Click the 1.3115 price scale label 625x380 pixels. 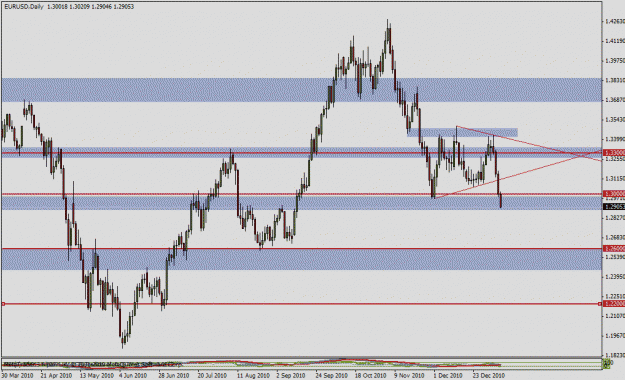pos(615,179)
